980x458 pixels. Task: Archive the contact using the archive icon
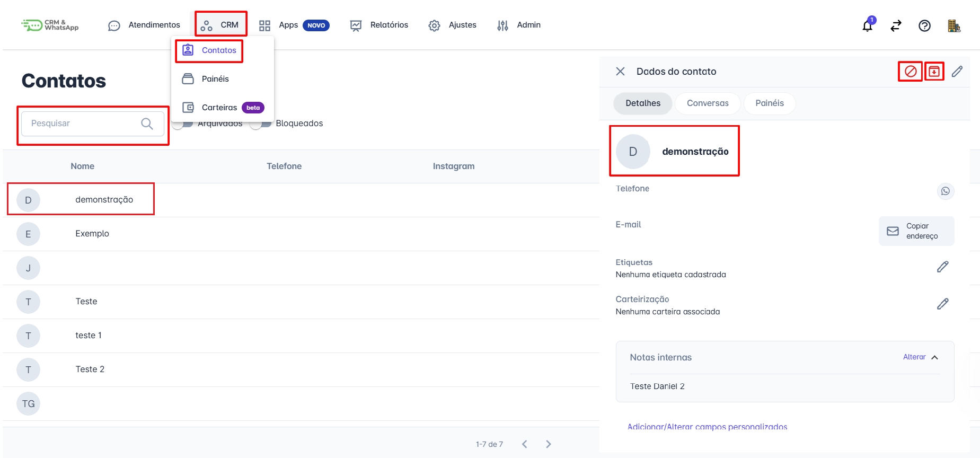tap(934, 71)
